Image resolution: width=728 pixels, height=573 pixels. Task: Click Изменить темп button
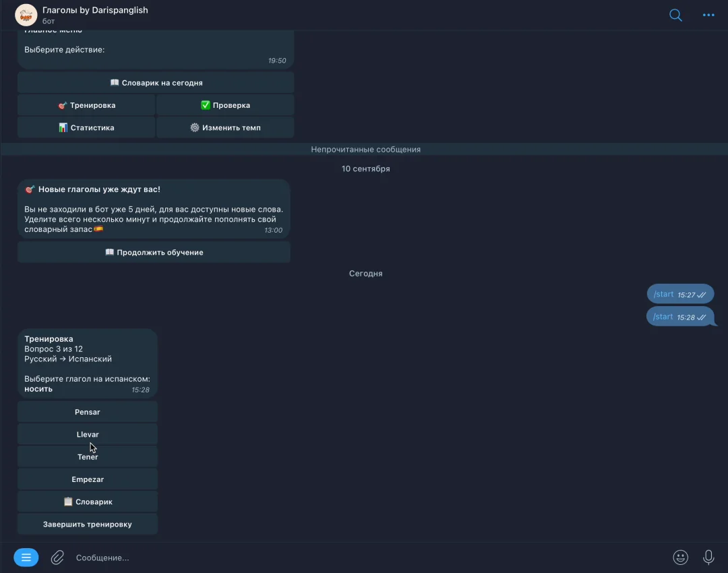tap(225, 127)
